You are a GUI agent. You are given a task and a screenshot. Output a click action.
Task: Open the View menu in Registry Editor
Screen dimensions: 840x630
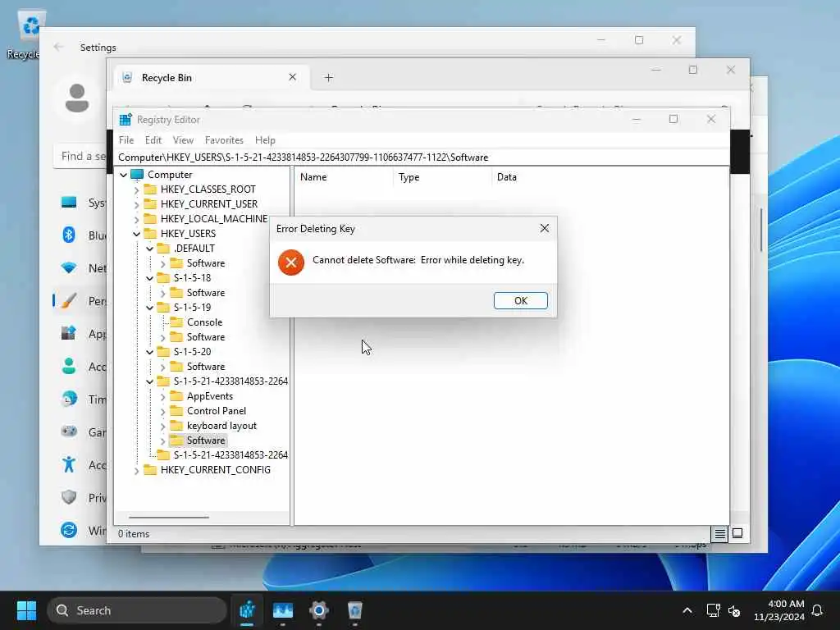coord(183,139)
